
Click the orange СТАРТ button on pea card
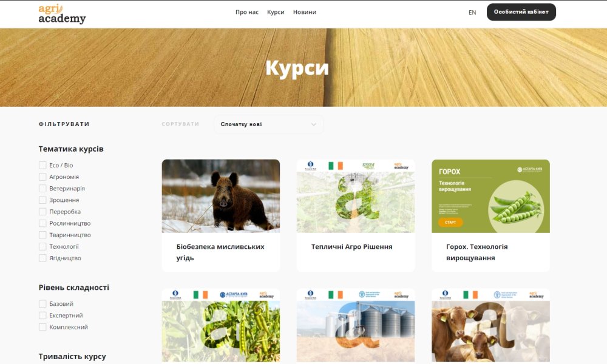point(450,223)
